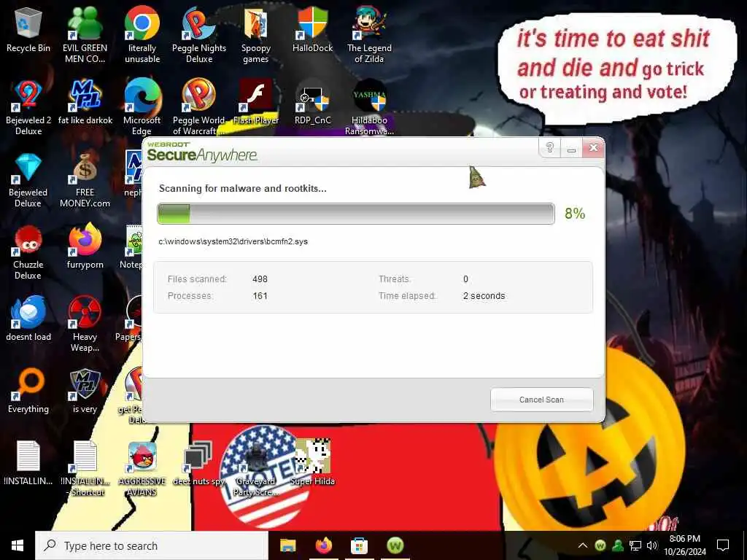This screenshot has width=747, height=560.
Task: Select the first !INSTALLIN text file
Action: coord(28,464)
